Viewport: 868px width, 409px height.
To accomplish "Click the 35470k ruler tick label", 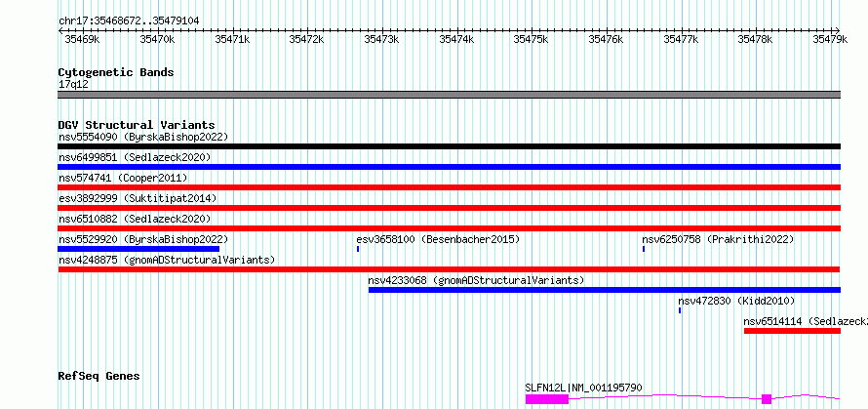I will tap(157, 39).
